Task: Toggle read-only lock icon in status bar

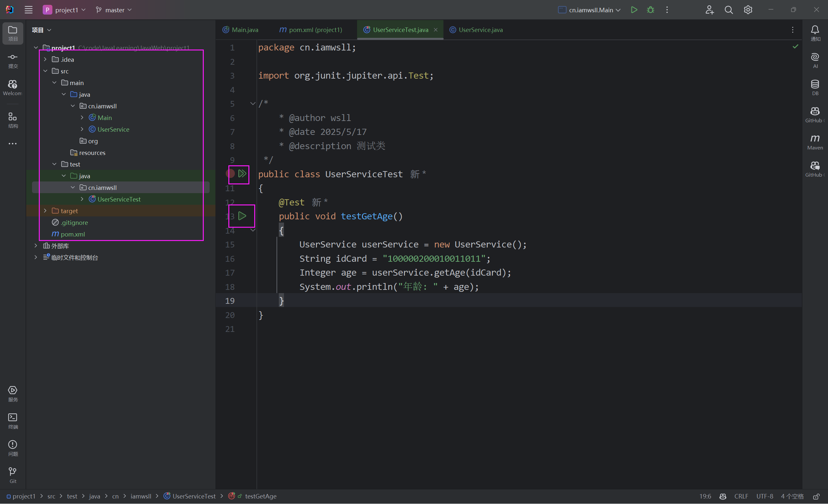Action: (816, 496)
